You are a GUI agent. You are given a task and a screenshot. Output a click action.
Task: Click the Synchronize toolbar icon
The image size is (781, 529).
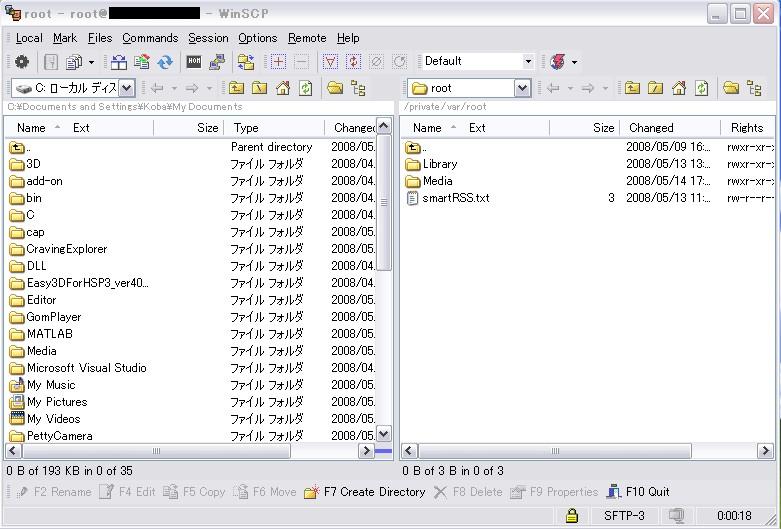165,62
